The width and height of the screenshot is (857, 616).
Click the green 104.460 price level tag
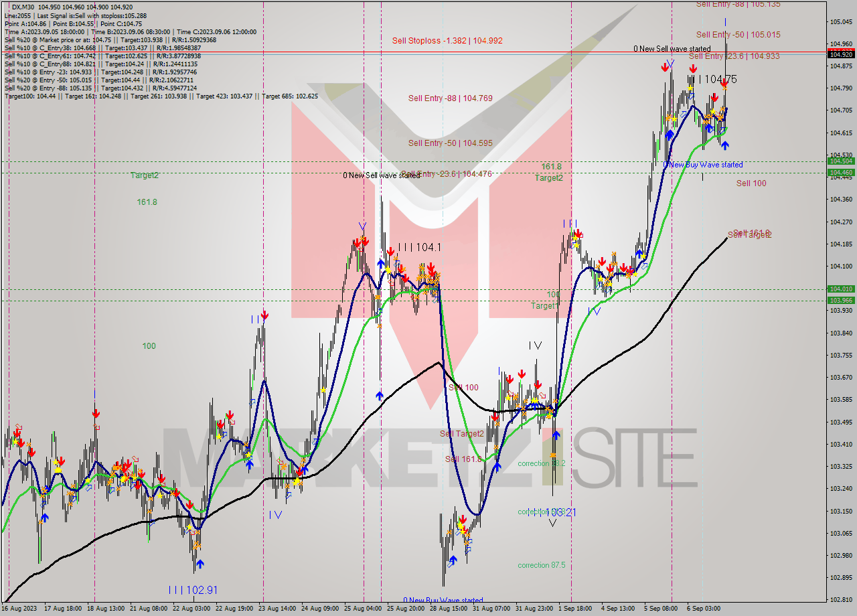(842, 172)
